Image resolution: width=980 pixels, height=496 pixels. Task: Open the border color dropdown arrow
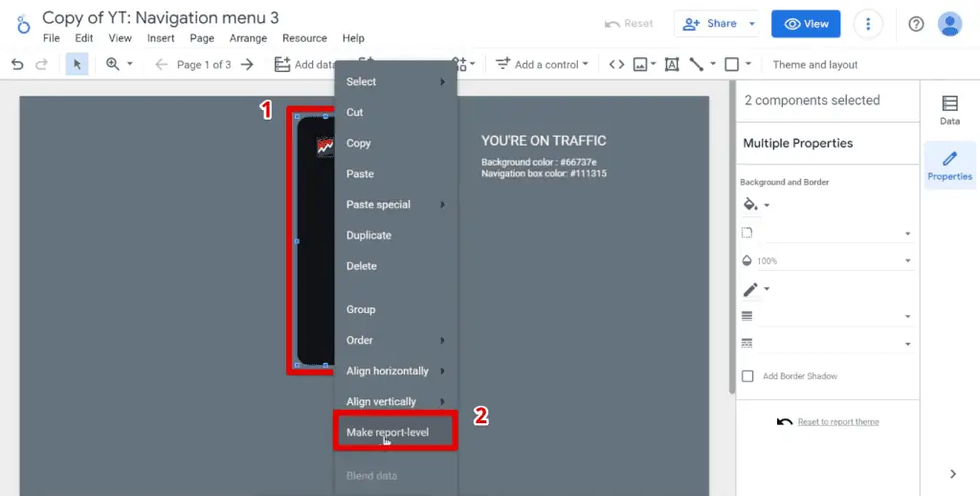767,289
